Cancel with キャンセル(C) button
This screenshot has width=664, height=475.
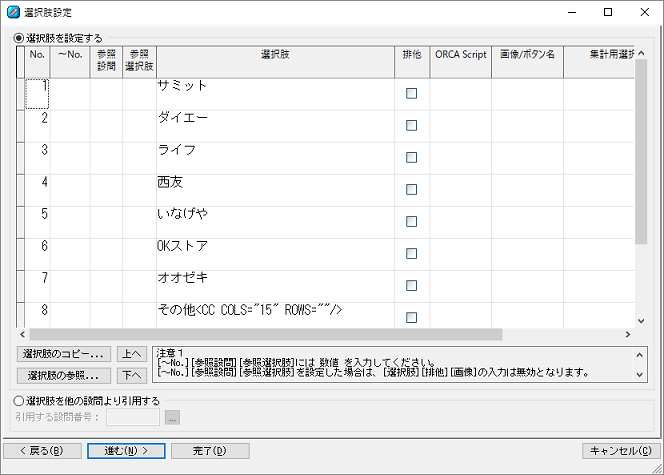pos(621,451)
